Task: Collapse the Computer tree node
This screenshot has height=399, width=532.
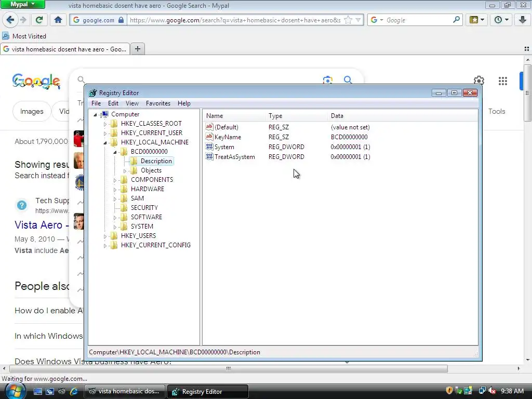Action: click(96, 115)
